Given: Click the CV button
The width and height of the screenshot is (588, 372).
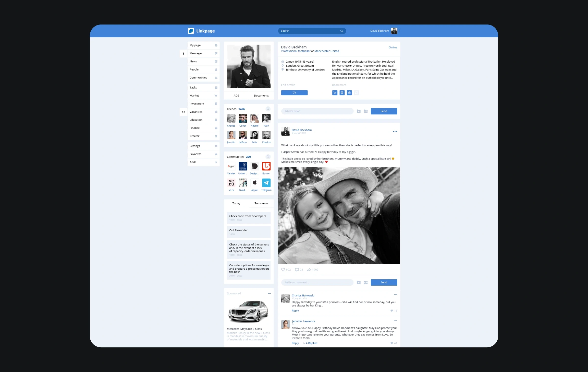Looking at the screenshot, I should point(294,93).
